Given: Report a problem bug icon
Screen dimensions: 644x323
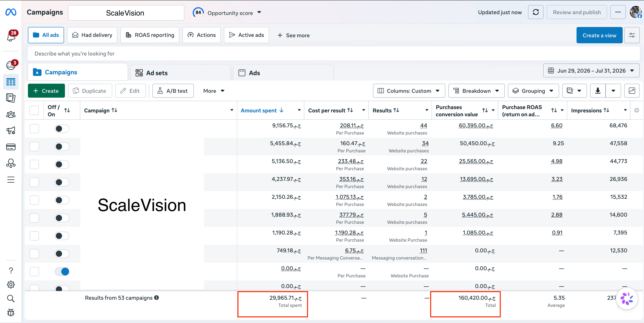Looking at the screenshot, I should (11, 313).
